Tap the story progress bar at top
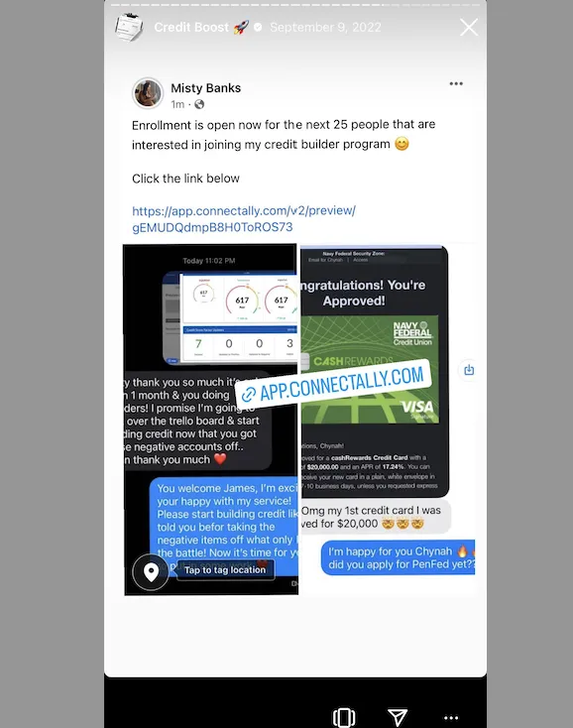This screenshot has width=573, height=728. pyautogui.click(x=295, y=5)
